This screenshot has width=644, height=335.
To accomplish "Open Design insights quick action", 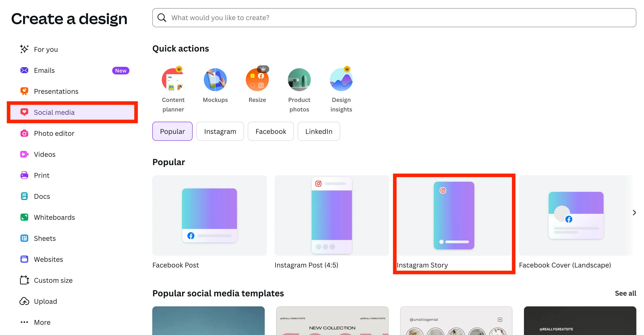I will coord(341,80).
